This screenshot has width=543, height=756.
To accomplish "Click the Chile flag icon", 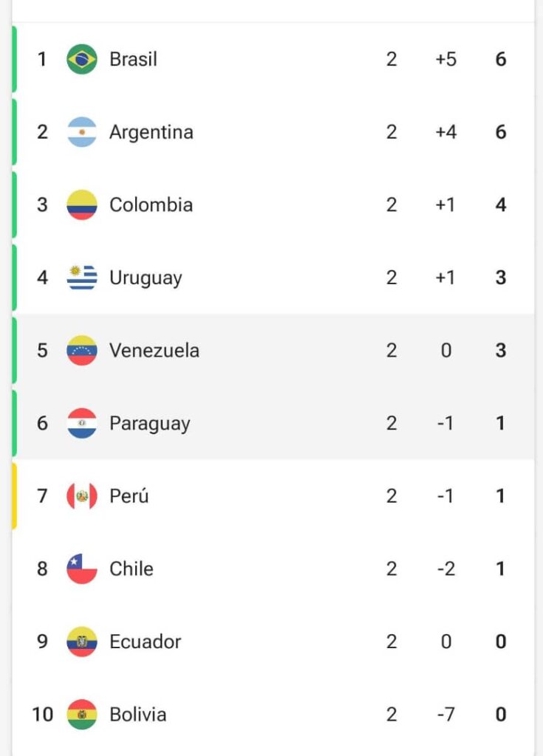I will pos(81,569).
